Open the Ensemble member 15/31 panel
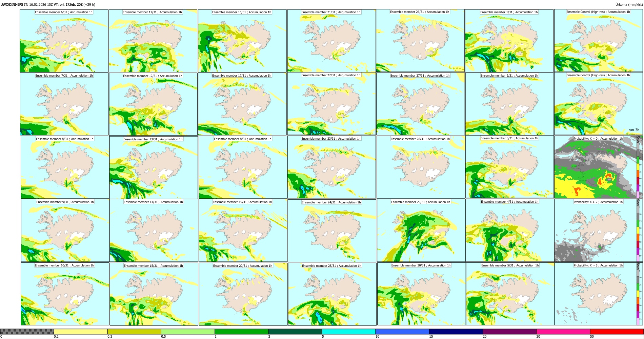 (154, 294)
